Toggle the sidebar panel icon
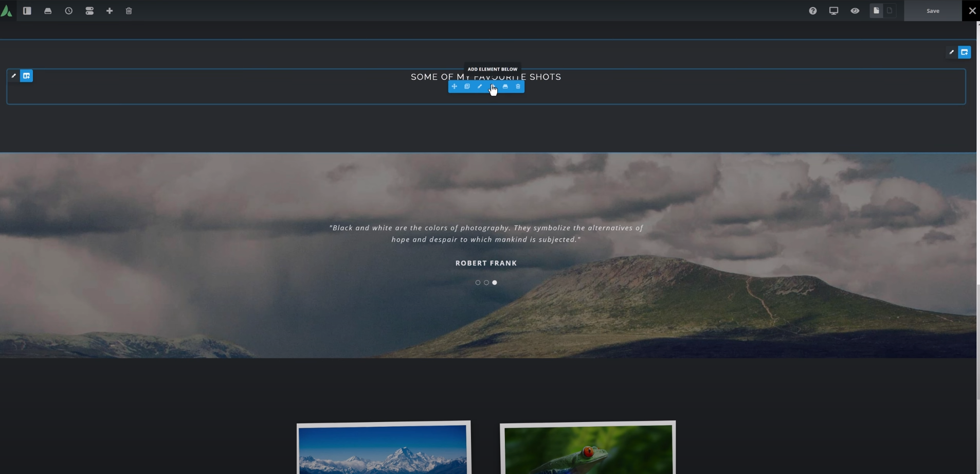980x474 pixels. point(27,11)
